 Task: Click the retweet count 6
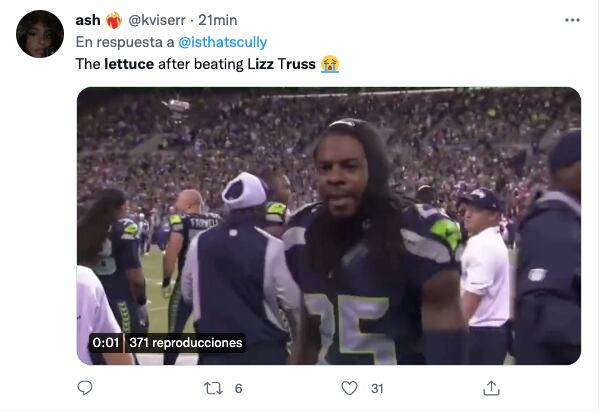[x=238, y=388]
